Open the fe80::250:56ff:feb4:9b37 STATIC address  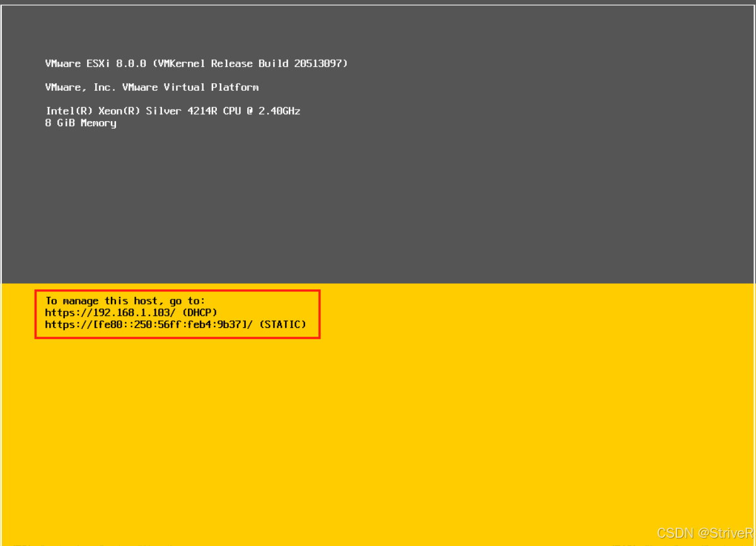click(x=175, y=324)
